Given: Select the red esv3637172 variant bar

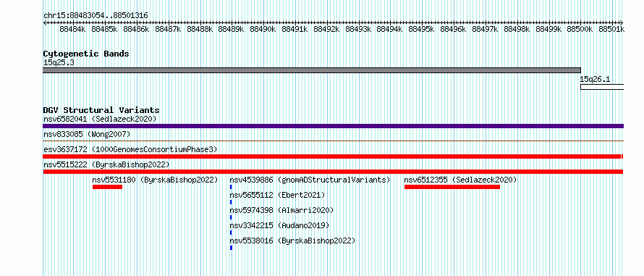Looking at the screenshot, I should [333, 156].
